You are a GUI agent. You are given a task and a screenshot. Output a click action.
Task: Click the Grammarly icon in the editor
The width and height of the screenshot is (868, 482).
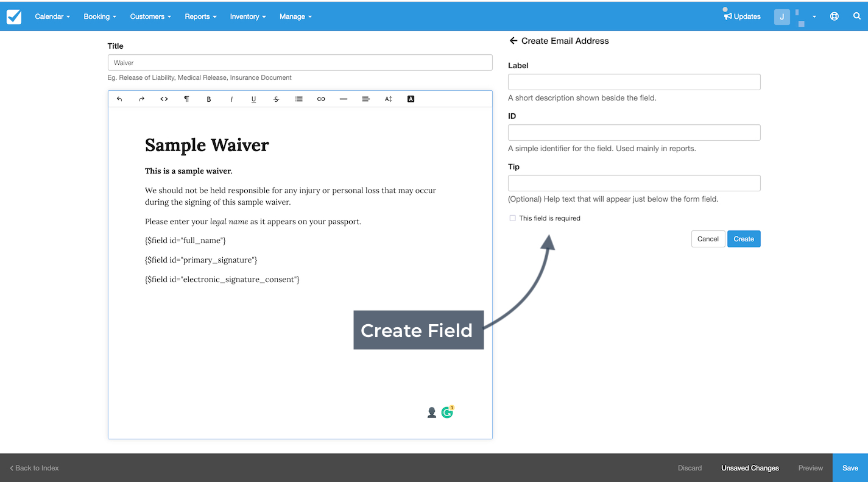coord(447,413)
